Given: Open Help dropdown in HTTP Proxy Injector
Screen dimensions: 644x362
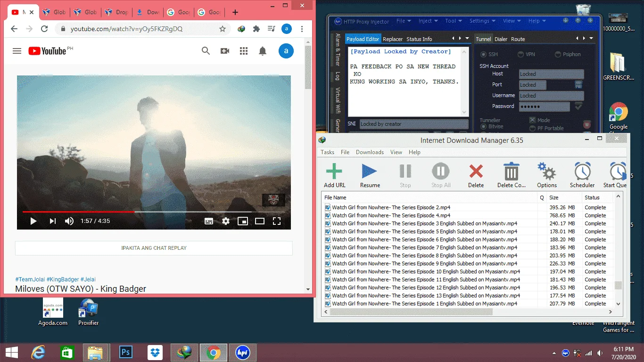Looking at the screenshot, I should (537, 21).
